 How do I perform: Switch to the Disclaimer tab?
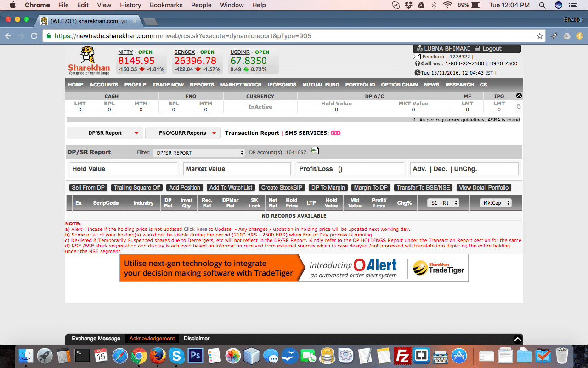tap(197, 339)
